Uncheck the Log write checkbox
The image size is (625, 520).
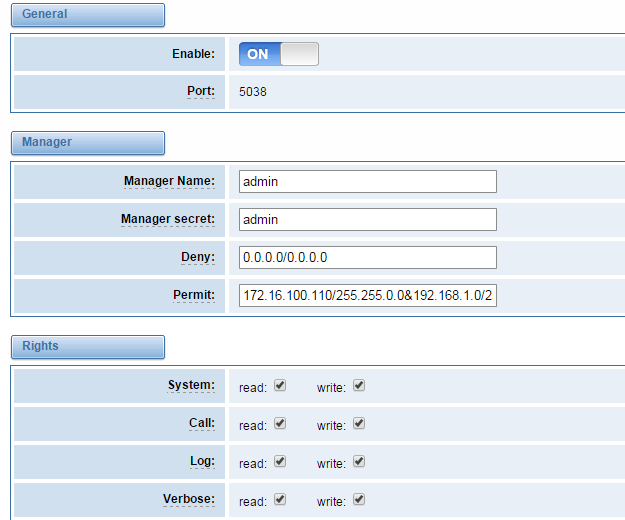coord(359,461)
